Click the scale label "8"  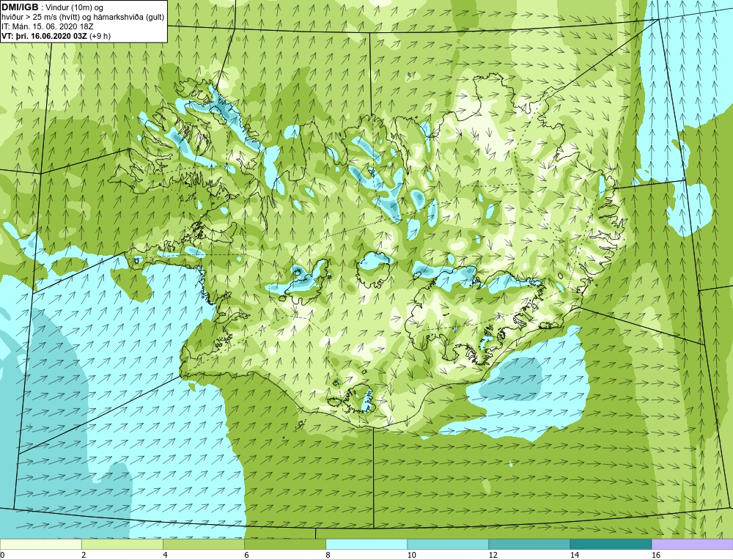(328, 555)
